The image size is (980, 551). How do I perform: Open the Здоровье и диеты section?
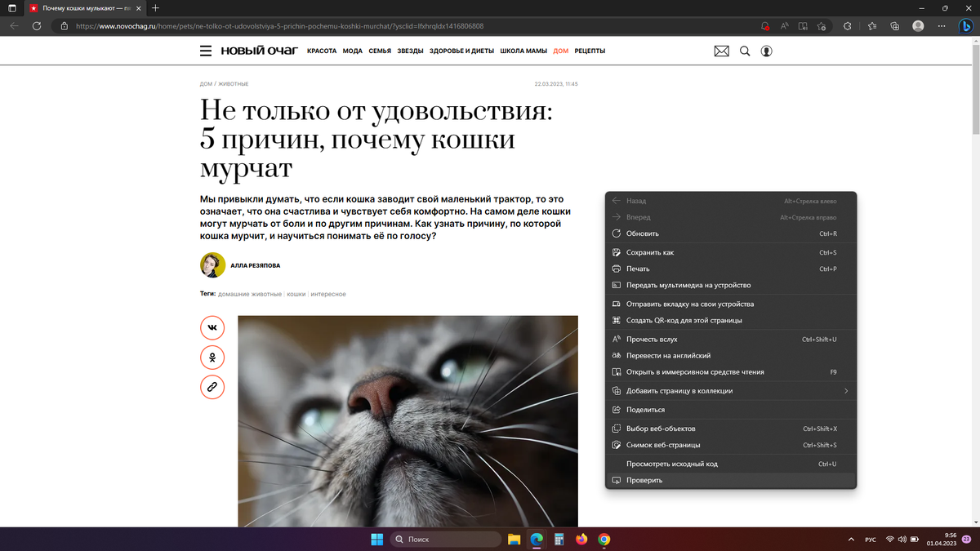pyautogui.click(x=461, y=51)
